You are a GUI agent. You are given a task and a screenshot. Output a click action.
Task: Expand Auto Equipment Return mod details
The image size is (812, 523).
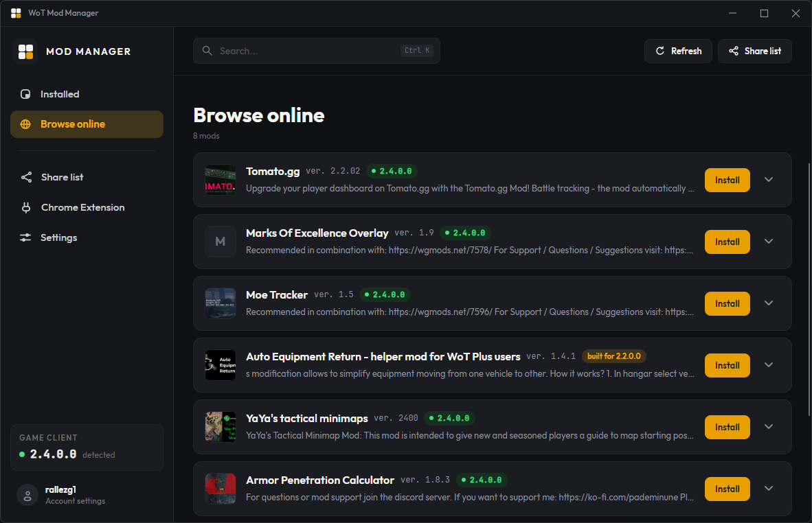coord(769,364)
